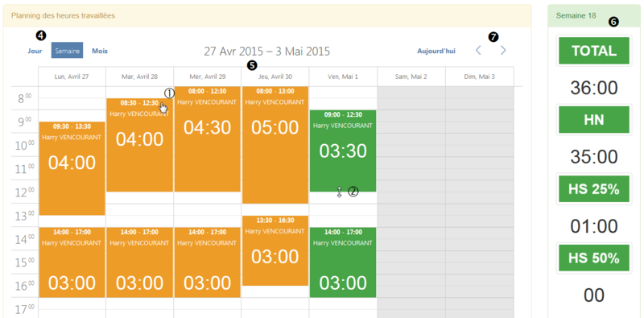
Task: Switch to Jour view
Action: (x=35, y=52)
